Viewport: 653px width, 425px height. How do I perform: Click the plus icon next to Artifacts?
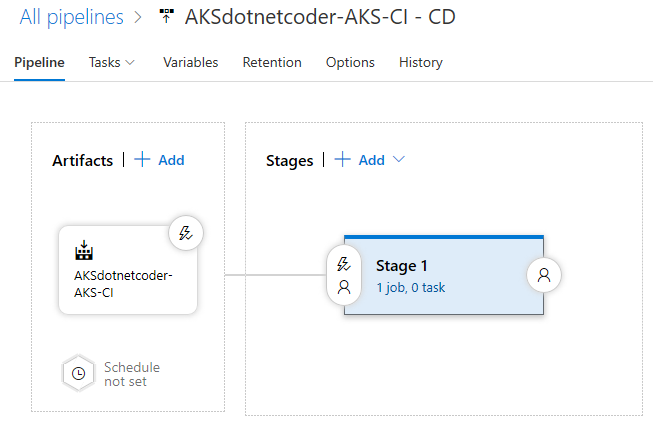pos(142,160)
